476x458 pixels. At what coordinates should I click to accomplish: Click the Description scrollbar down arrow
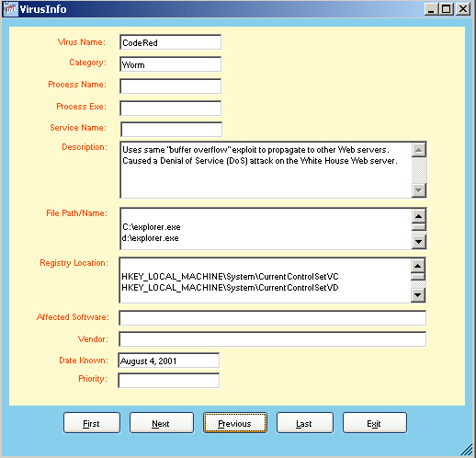coord(419,190)
